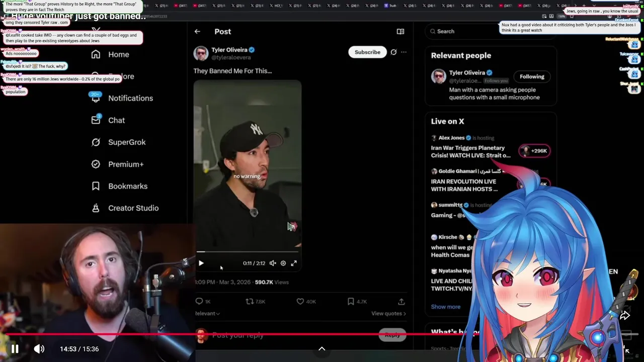Expand the chevron-up panel below the video
This screenshot has height=362, width=644.
coord(322,349)
